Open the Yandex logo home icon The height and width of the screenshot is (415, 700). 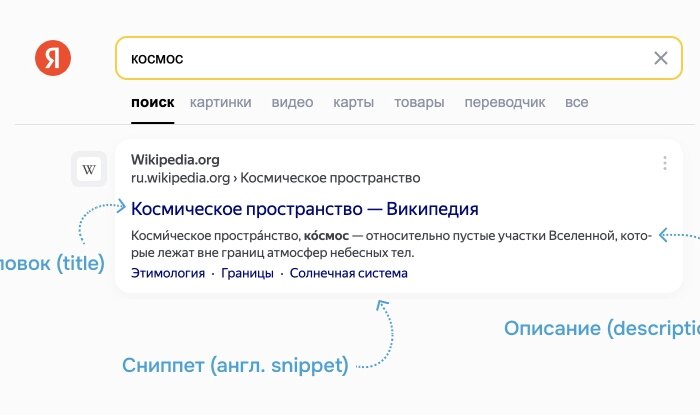pyautogui.click(x=53, y=58)
